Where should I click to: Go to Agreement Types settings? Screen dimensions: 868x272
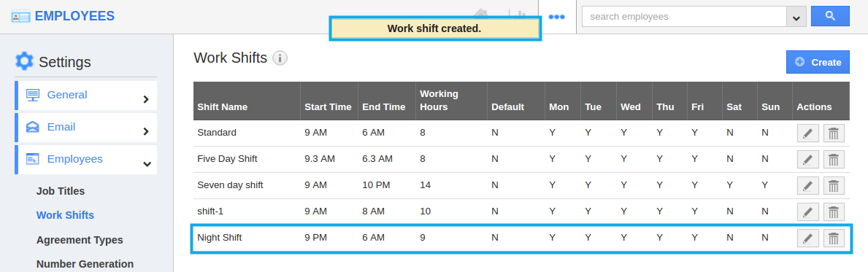[80, 240]
